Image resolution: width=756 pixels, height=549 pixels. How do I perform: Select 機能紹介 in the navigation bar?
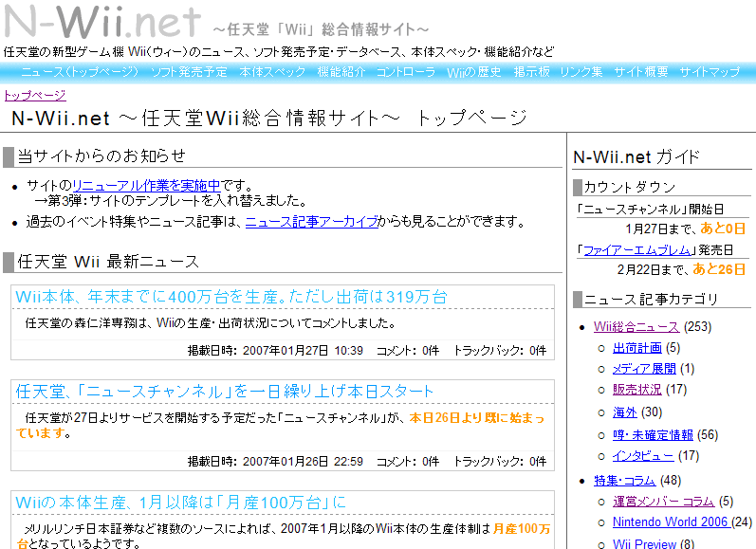pyautogui.click(x=341, y=72)
